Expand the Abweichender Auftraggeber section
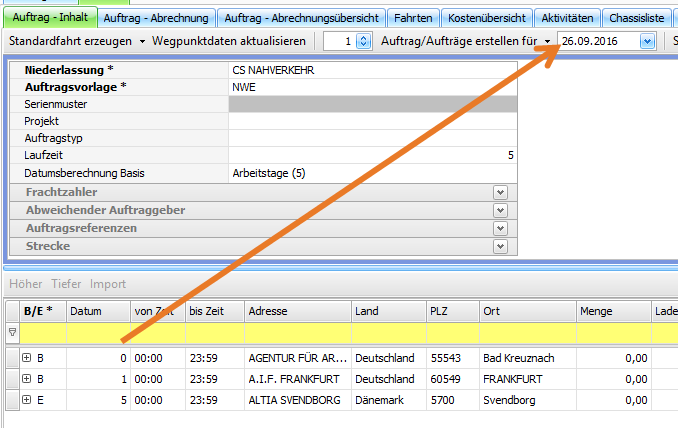The width and height of the screenshot is (678, 428). coord(500,210)
